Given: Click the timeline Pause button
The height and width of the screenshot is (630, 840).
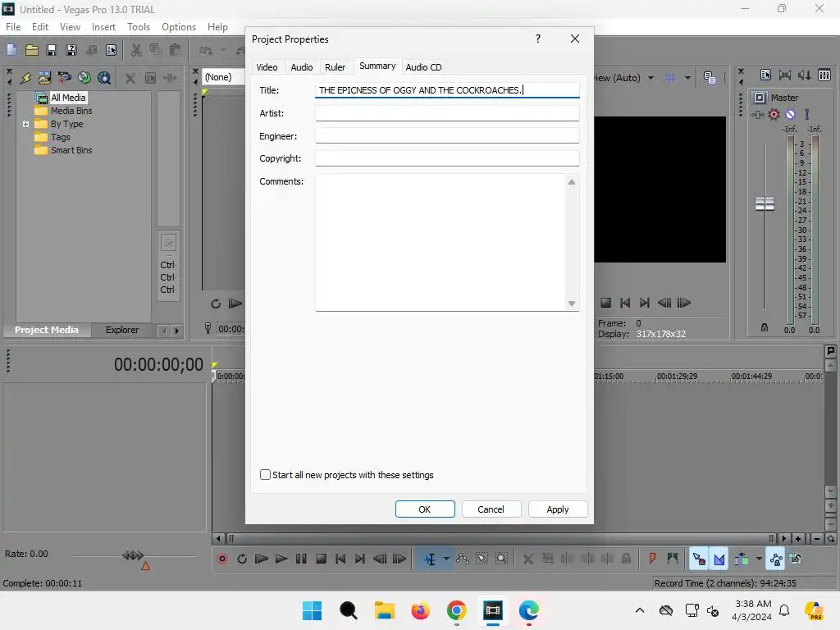Looking at the screenshot, I should pos(301,559).
